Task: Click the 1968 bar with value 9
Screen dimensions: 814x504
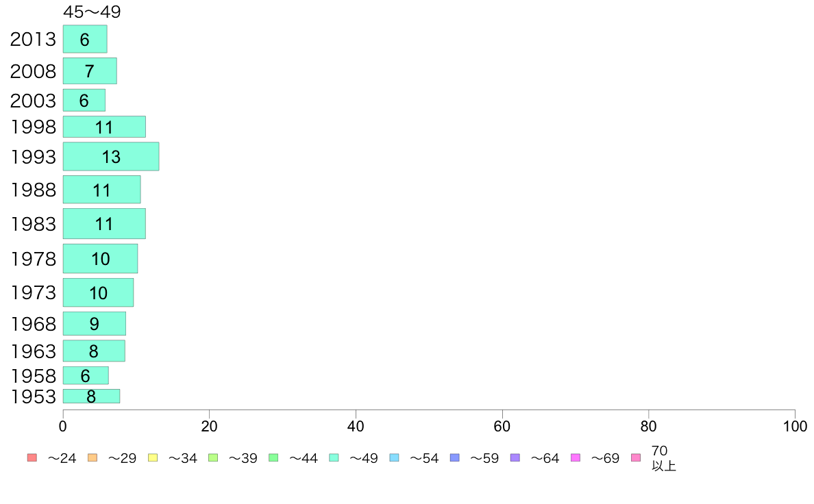Action: coord(95,323)
